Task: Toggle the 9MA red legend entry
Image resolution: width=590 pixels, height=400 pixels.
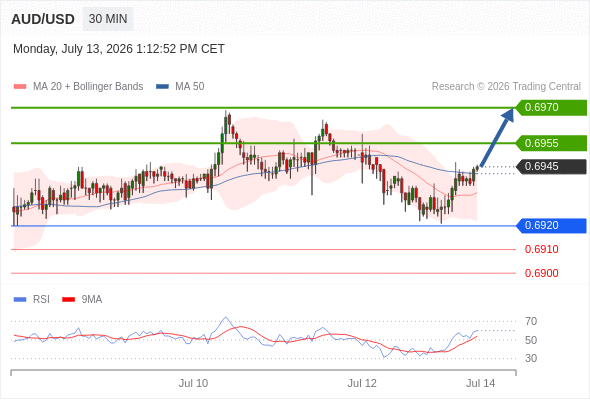Action: (82, 300)
